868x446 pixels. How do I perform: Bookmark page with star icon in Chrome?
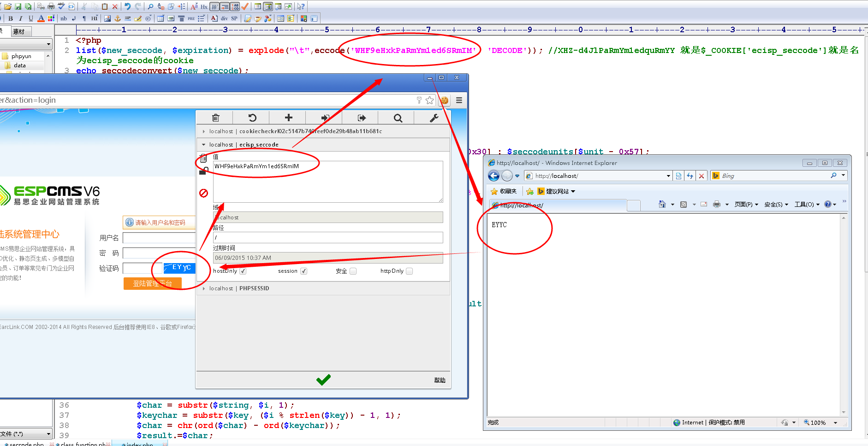click(430, 100)
